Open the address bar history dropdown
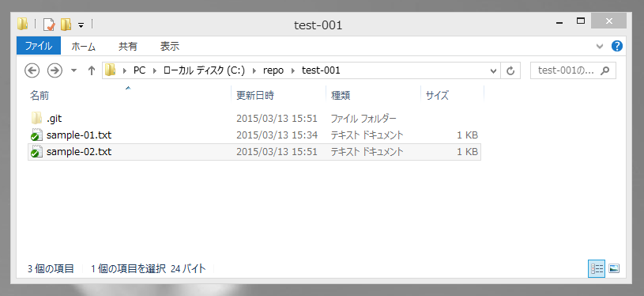This screenshot has height=296, width=644. 493,70
